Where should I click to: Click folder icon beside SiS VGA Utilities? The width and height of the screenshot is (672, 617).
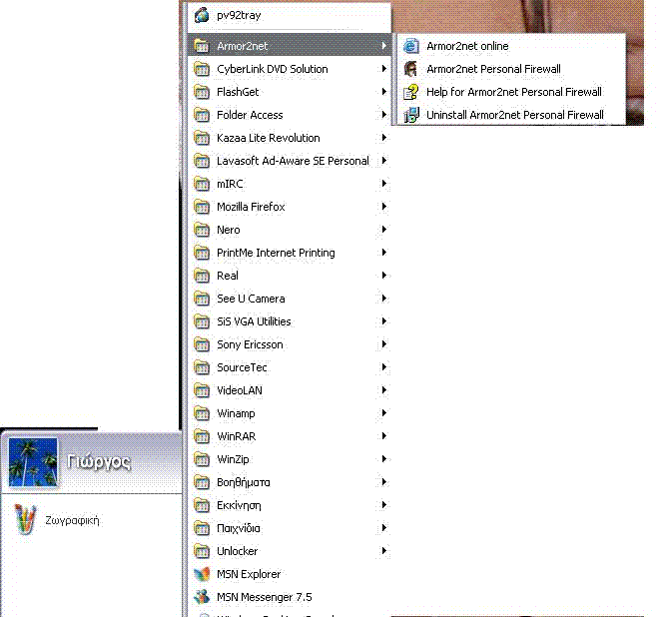point(202,321)
